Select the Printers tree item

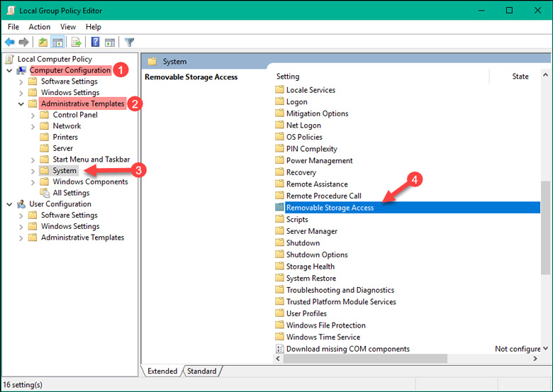pos(65,137)
